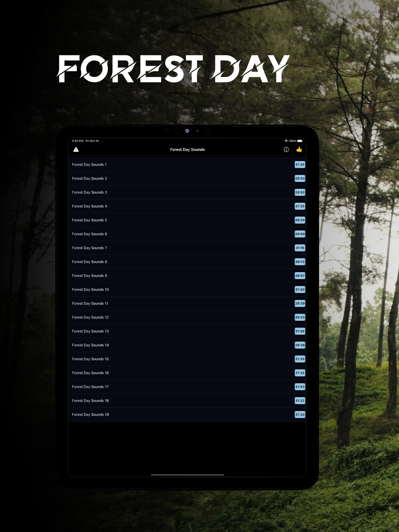
Task: Tap the 21:06 duration badge
Action: [300, 331]
